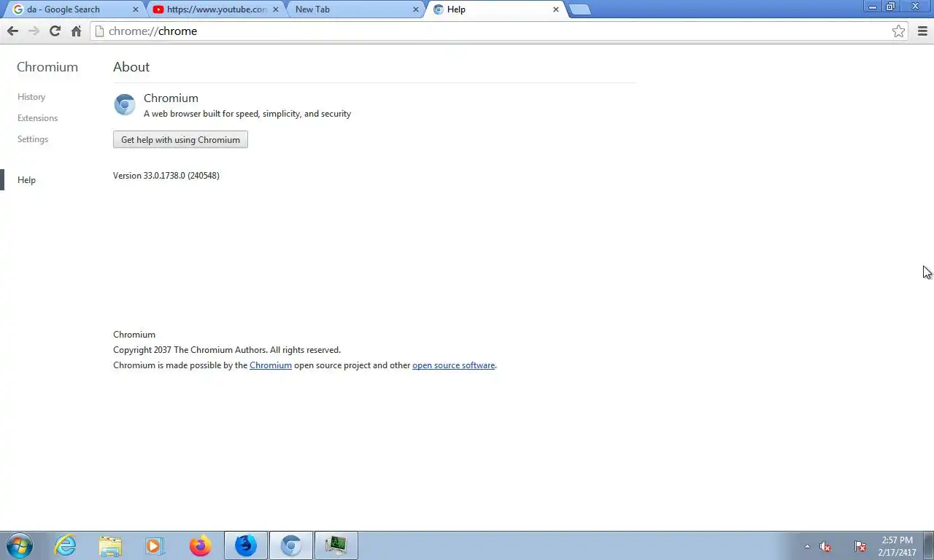Screen dimensions: 934x560
Task: Open Extensions from the sidebar
Action: coord(37,118)
